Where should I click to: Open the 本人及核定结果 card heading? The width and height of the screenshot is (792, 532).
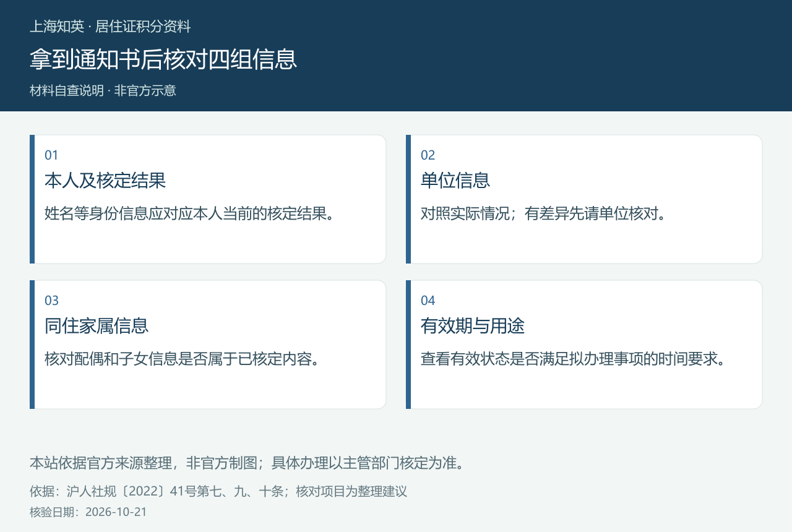tap(105, 181)
